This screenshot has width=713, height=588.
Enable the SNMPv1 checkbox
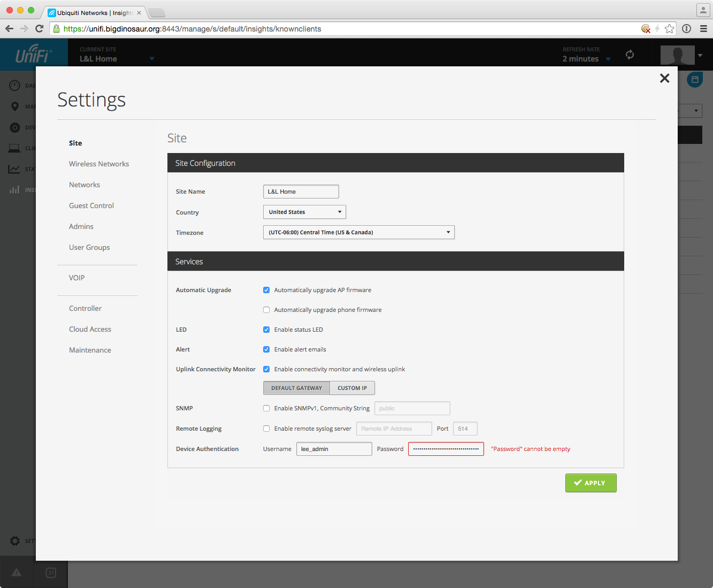266,408
